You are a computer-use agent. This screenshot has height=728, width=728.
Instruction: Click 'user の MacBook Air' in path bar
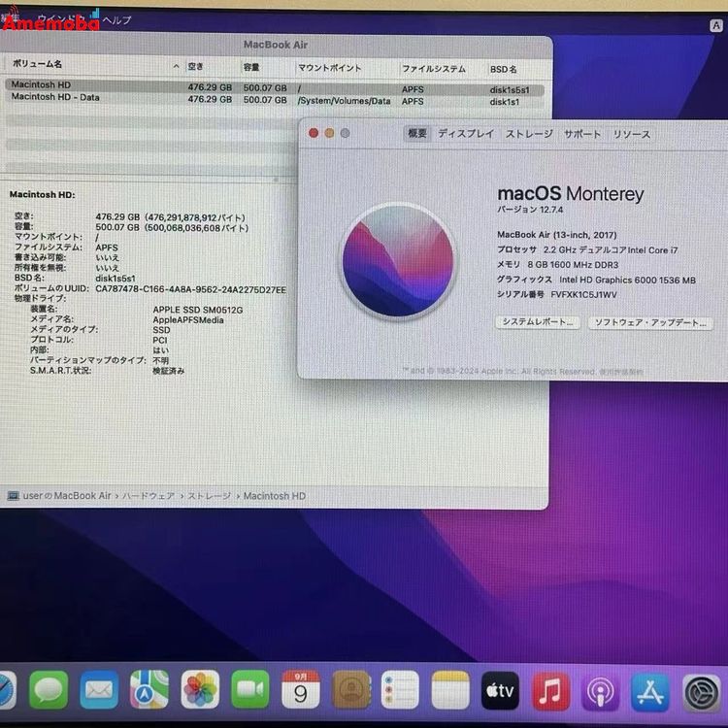coord(67,496)
